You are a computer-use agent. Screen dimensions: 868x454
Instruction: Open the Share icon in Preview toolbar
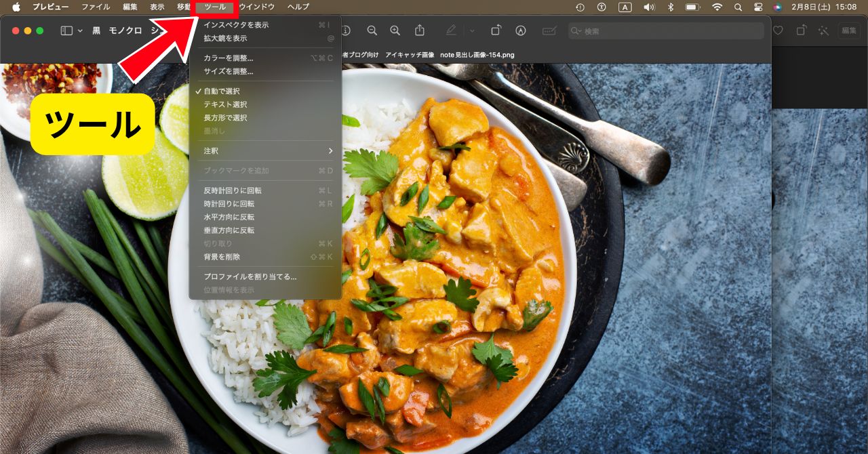pyautogui.click(x=420, y=30)
